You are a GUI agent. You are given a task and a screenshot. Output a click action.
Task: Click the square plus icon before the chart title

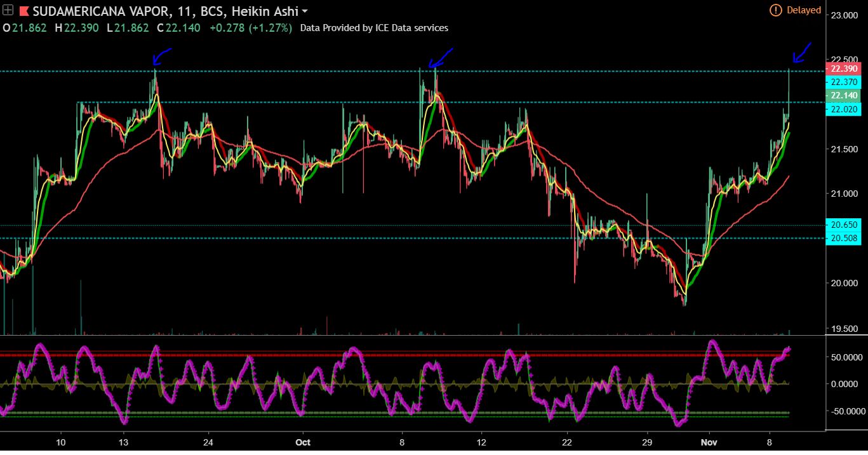[x=8, y=11]
